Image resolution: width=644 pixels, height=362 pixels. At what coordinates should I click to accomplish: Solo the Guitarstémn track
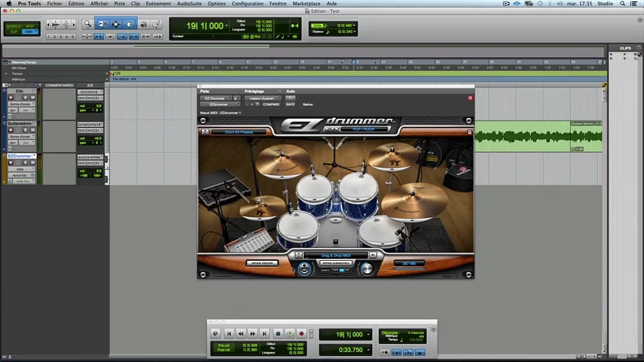tap(25, 130)
